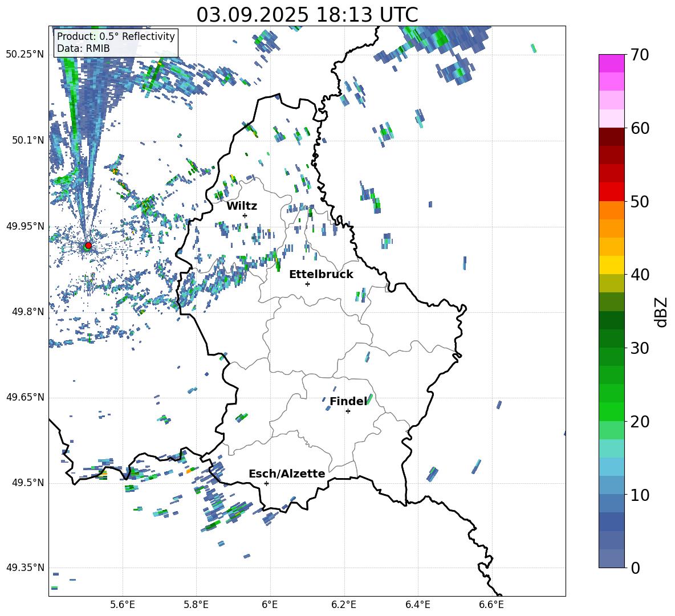
Task: Click the 10 tick on the colorbar
Action: [640, 495]
